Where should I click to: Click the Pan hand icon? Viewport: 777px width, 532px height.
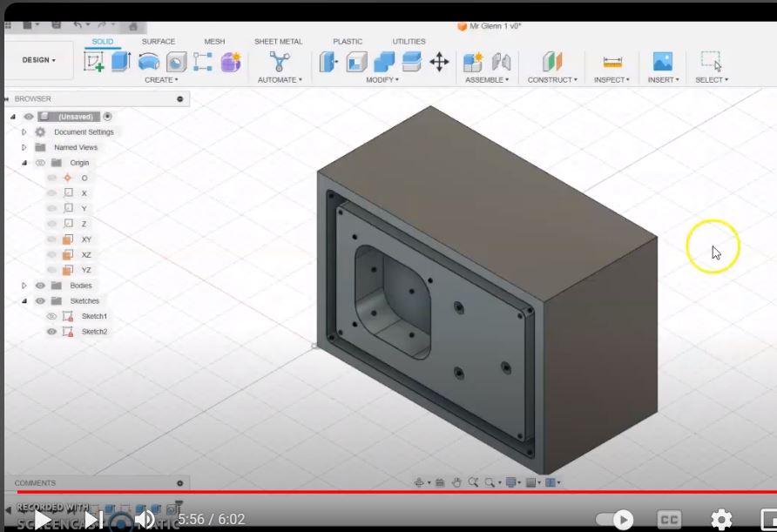[456, 482]
